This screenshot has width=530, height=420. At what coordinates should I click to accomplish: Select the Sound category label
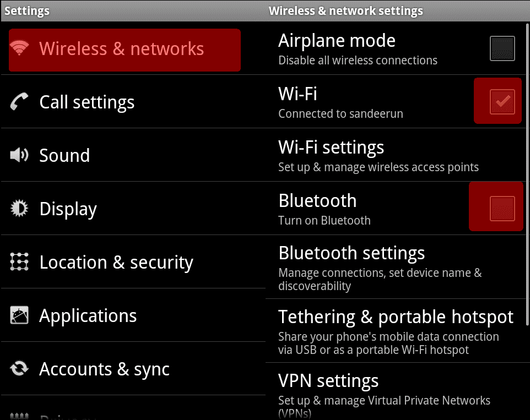click(64, 156)
